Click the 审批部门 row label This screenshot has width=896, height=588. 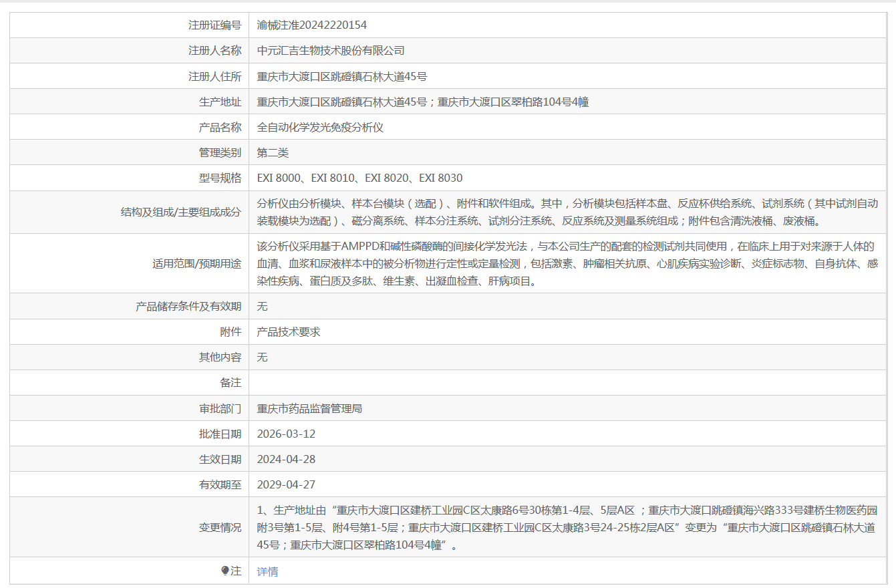click(x=220, y=408)
